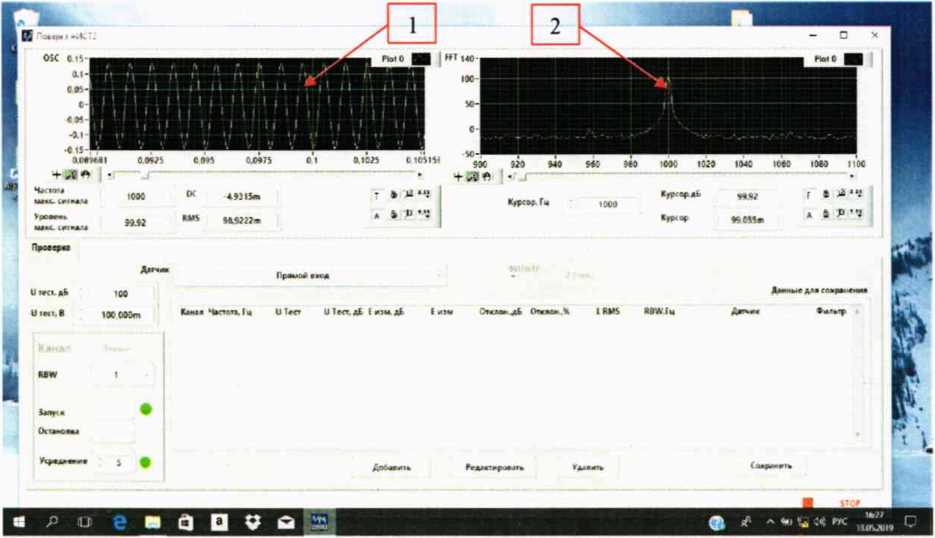Open the Dropbox icon in the taskbar
935x538 pixels.
click(x=252, y=521)
